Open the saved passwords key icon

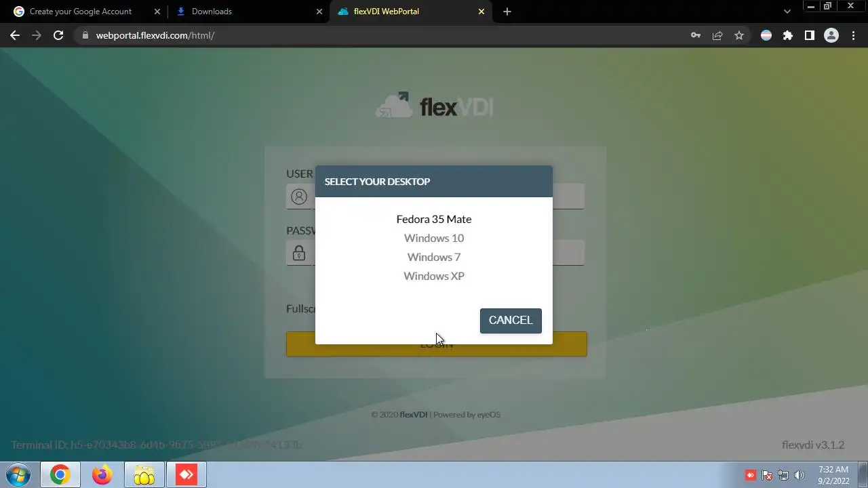696,35
